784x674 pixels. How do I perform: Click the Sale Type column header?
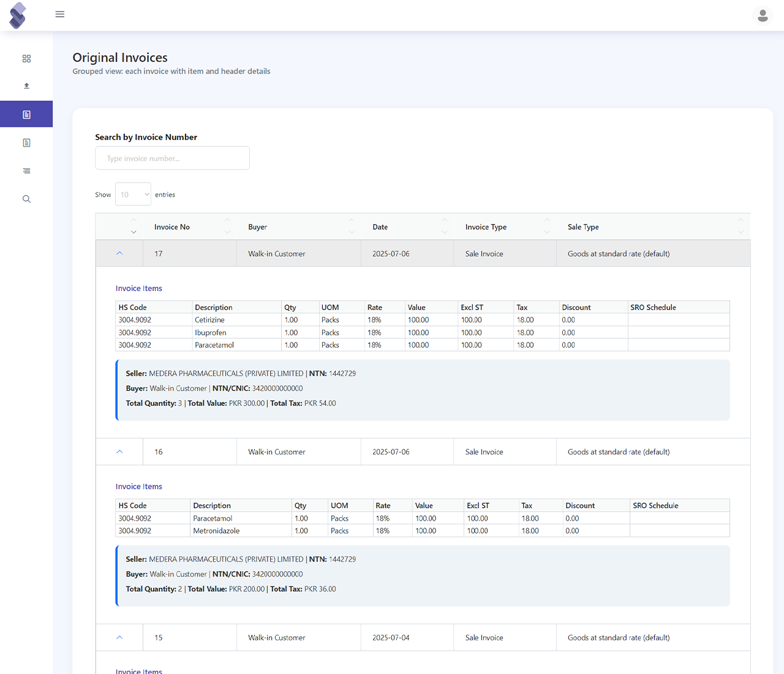[x=583, y=227]
